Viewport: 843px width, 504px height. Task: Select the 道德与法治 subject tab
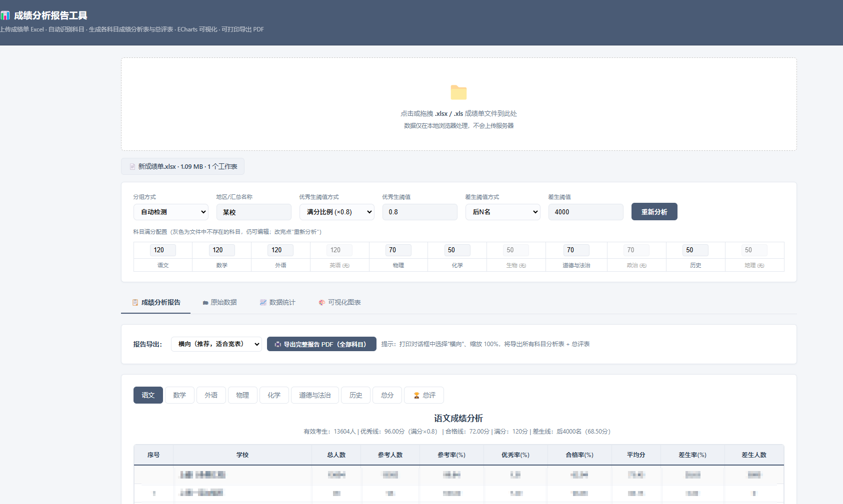pos(315,395)
